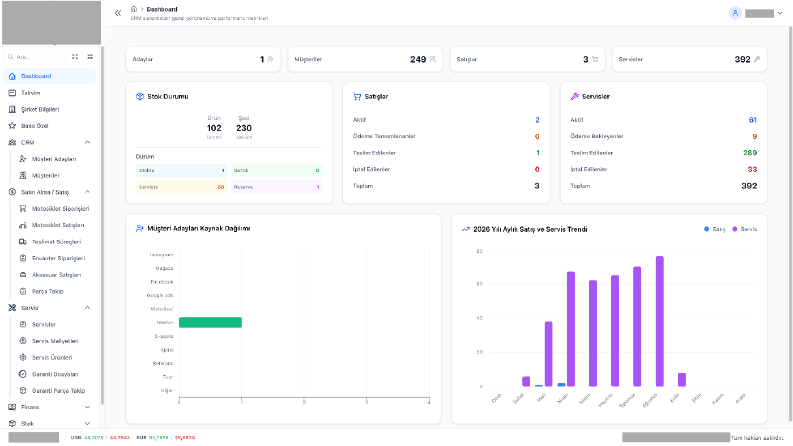793x446 pixels.
Task: Click the Servisler wrench icon in card header
Action: [575, 97]
